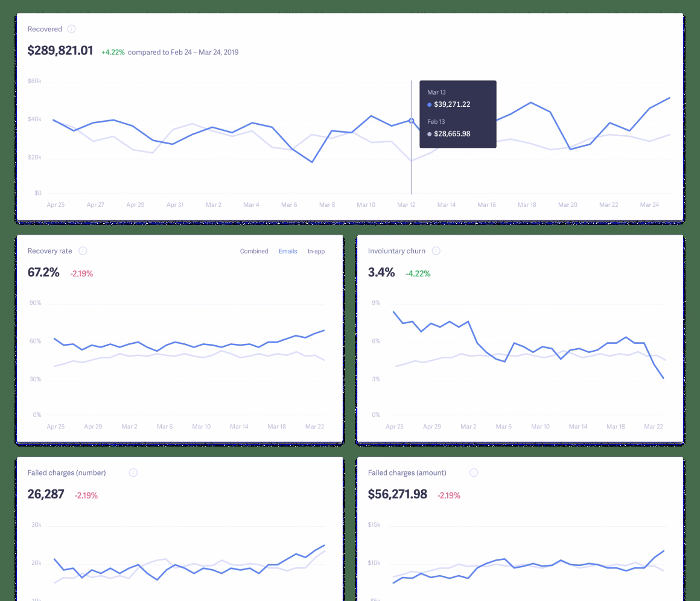Toggle the In-app data filter
This screenshot has height=601, width=700.
316,251
